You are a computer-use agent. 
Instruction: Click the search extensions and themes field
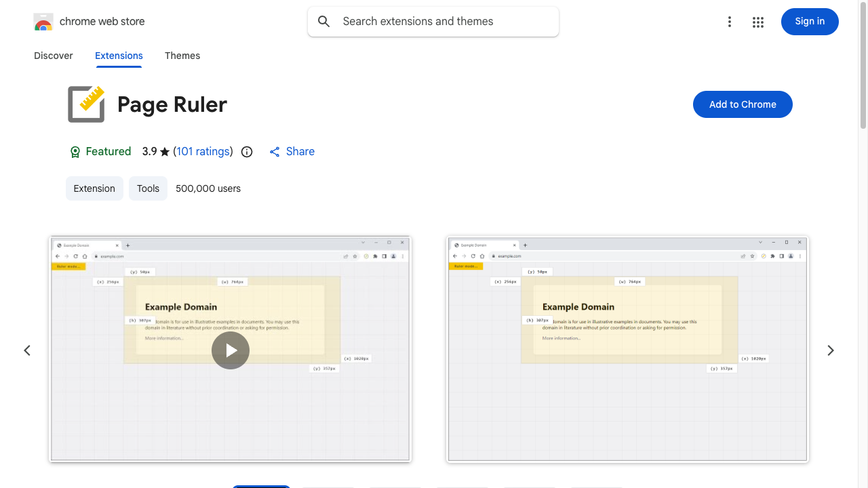pos(433,22)
